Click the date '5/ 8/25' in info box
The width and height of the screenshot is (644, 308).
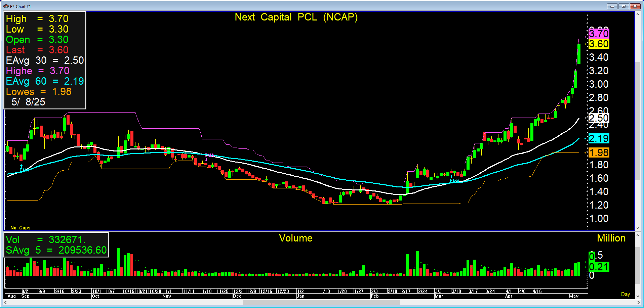[28, 102]
